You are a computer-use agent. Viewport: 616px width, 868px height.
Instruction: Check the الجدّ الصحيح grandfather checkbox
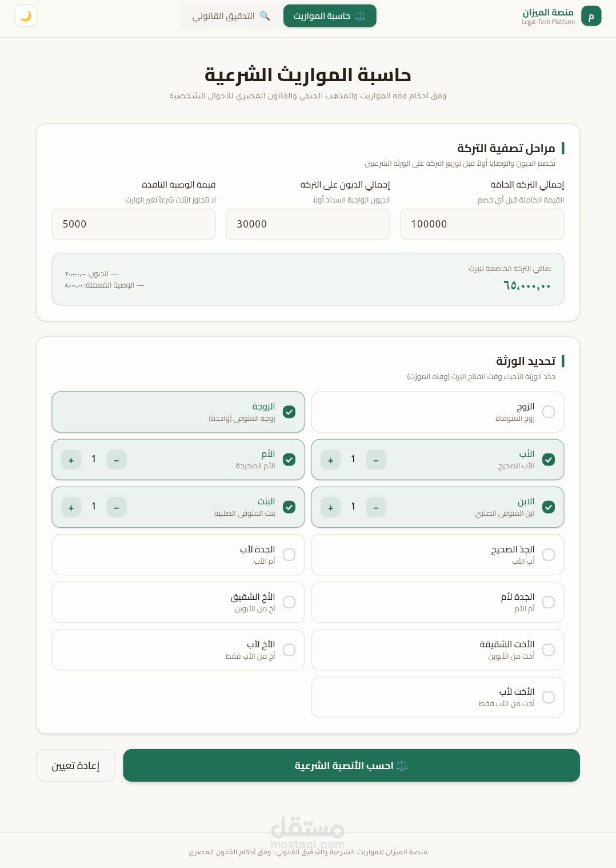tap(549, 555)
